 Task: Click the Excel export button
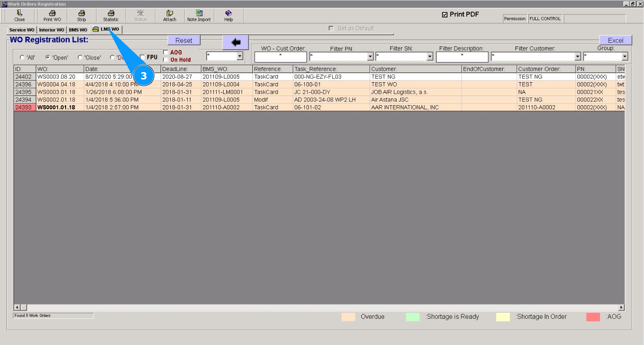pos(616,40)
